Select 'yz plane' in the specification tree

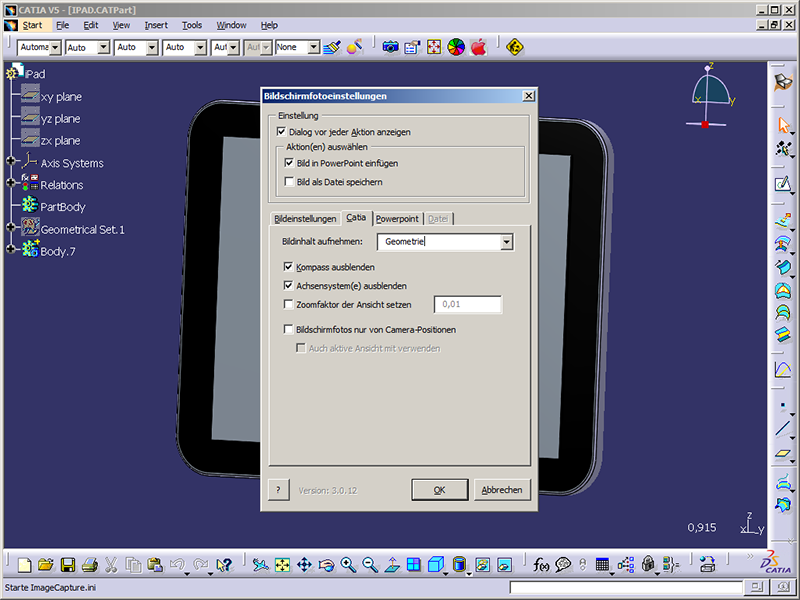click(60, 119)
